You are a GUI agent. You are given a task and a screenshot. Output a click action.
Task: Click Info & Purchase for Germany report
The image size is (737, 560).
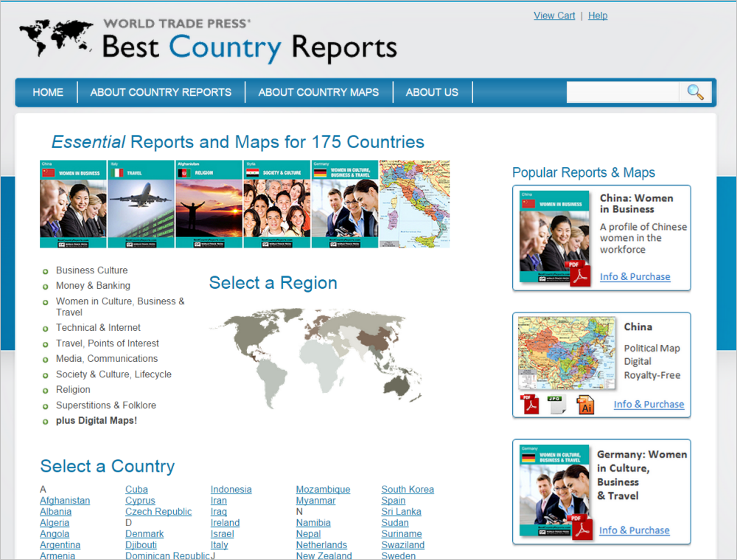click(634, 531)
